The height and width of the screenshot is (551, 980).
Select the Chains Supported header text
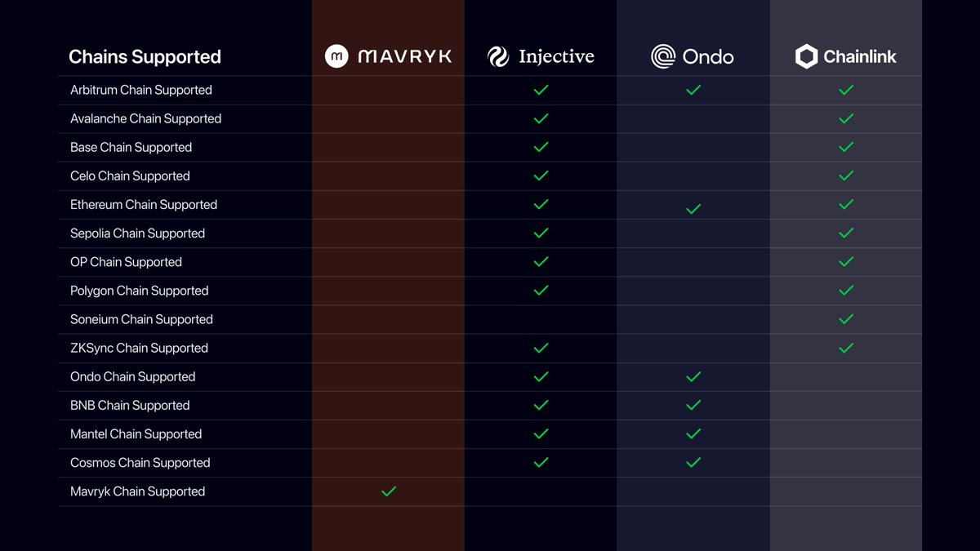(x=145, y=57)
